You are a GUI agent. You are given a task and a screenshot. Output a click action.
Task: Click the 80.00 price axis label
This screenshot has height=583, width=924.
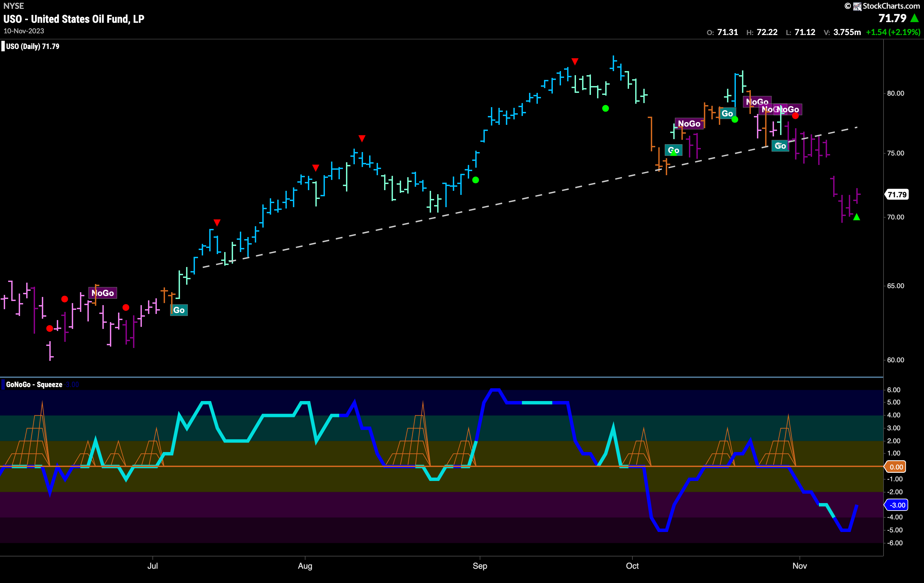click(896, 93)
